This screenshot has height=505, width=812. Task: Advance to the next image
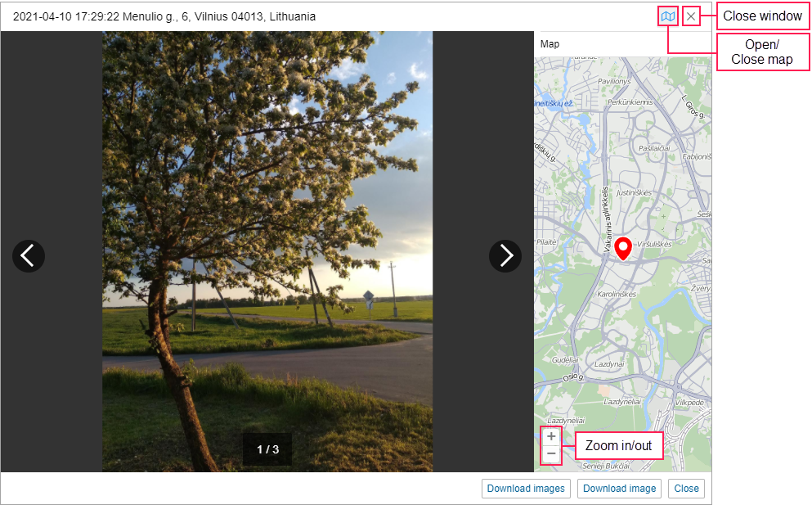click(505, 256)
